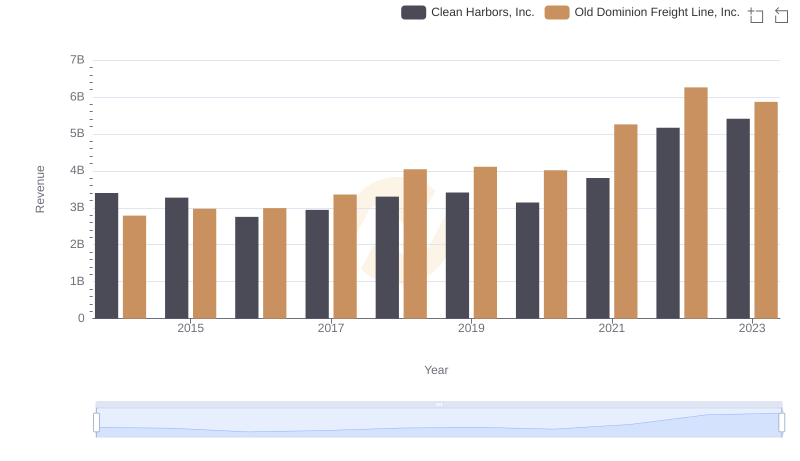
Task: Click the right handle of zoom slider
Action: click(x=781, y=422)
